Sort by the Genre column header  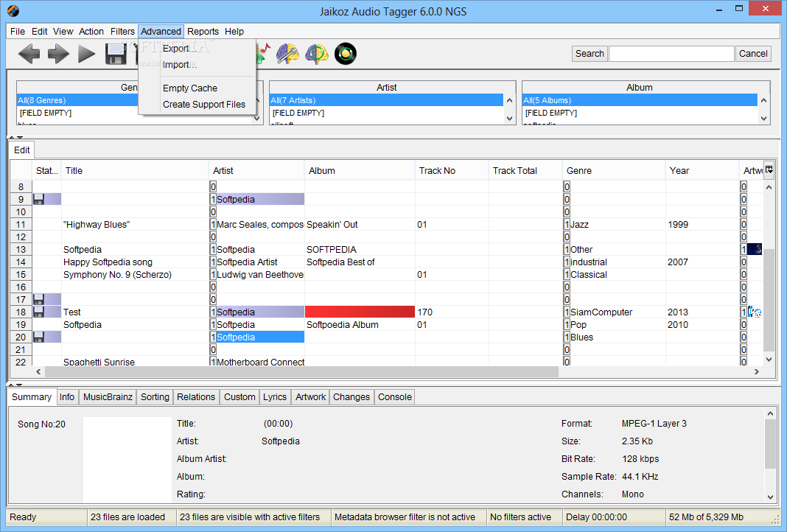tap(613, 171)
